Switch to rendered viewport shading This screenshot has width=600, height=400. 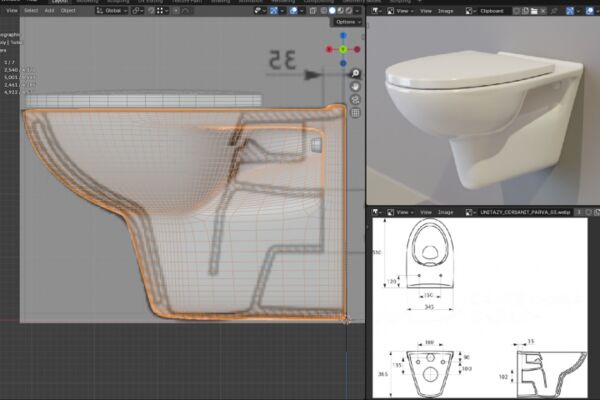pos(349,11)
